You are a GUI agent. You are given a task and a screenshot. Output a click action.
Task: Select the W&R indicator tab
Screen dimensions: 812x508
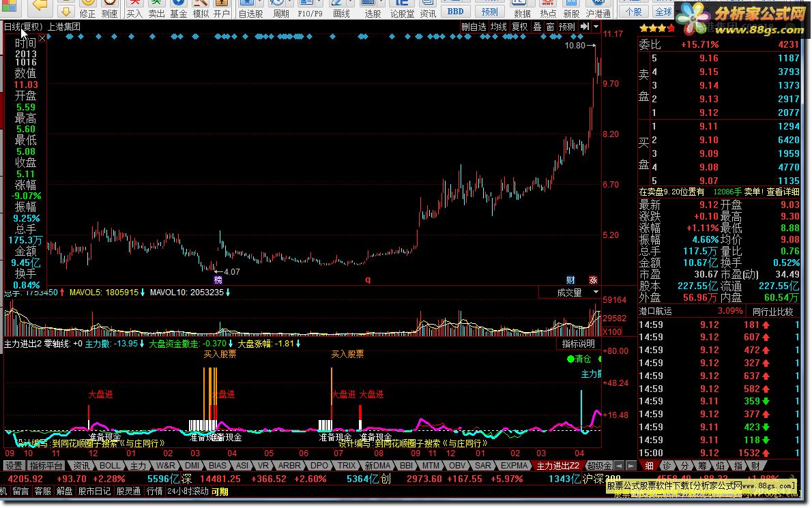click(165, 466)
